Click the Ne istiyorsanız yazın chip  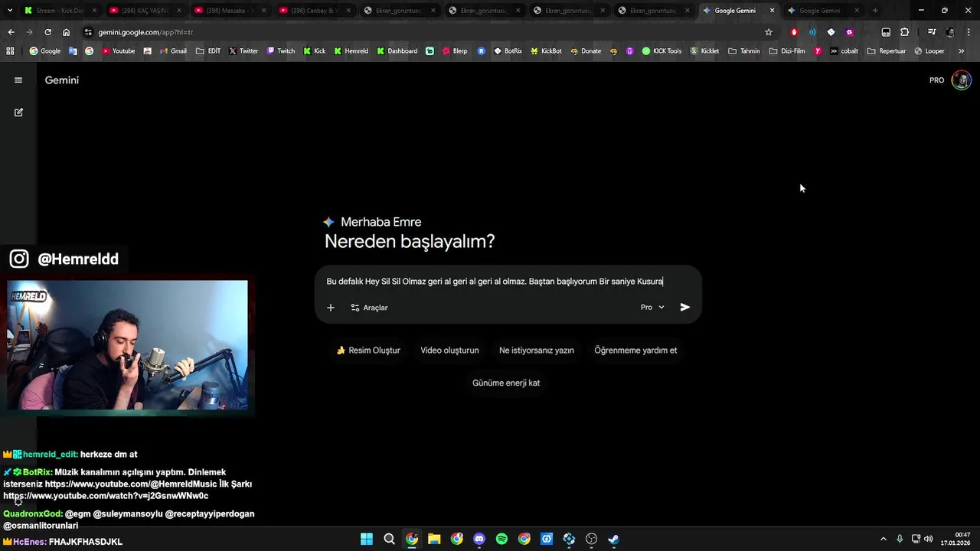[537, 350]
